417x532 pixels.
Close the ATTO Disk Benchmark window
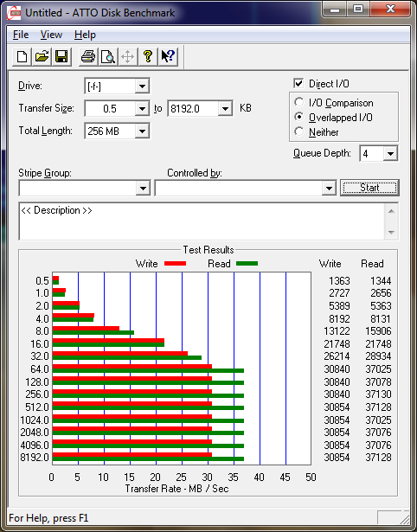pyautogui.click(x=390, y=10)
